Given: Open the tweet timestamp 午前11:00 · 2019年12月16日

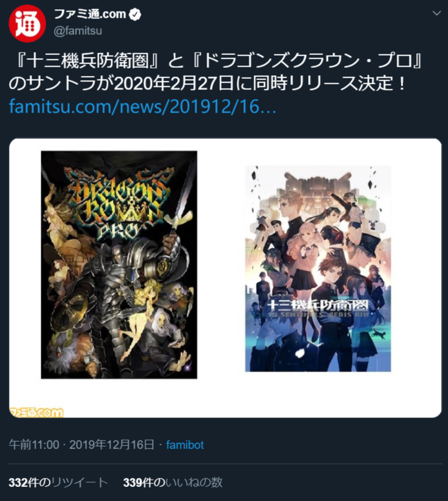Looking at the screenshot, I should click(x=82, y=445).
